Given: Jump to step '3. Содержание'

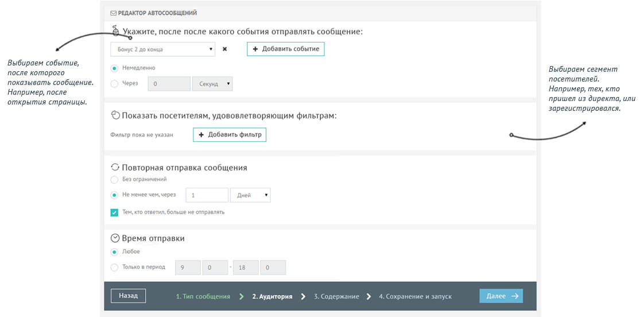Looking at the screenshot, I should click(x=336, y=296).
